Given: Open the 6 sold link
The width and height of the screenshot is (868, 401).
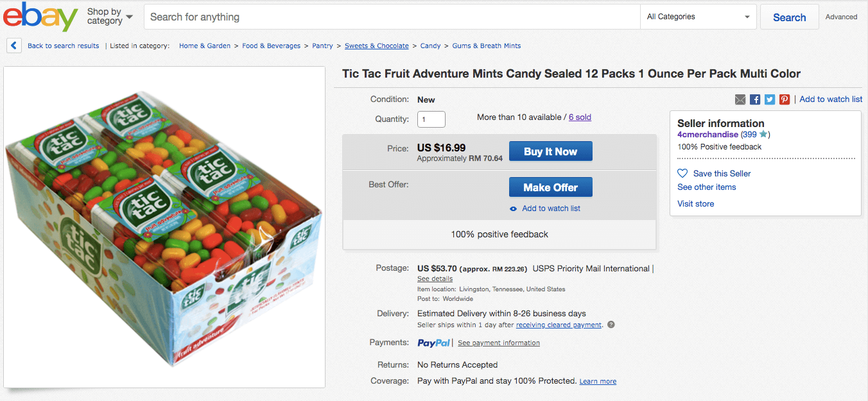Looking at the screenshot, I should click(580, 117).
